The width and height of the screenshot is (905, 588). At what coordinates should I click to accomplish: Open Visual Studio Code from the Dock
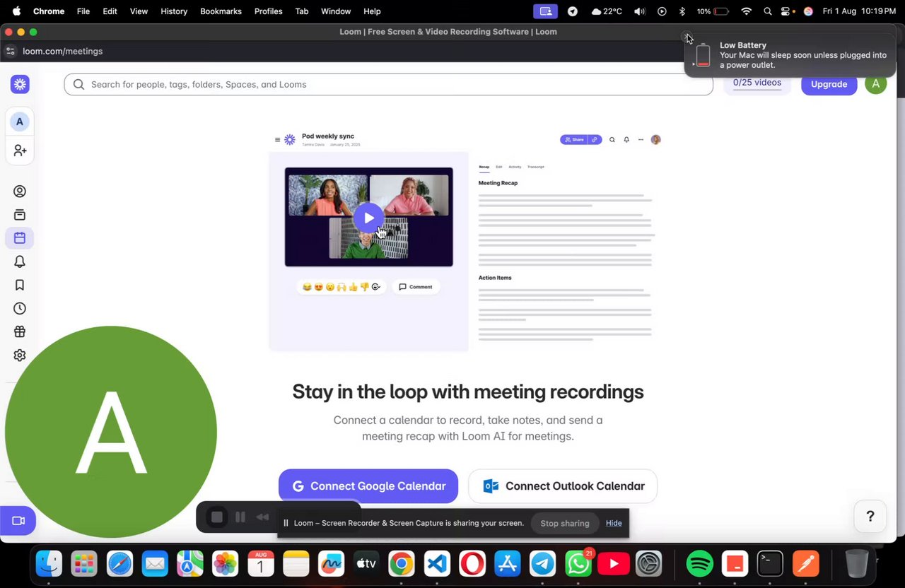tap(437, 563)
